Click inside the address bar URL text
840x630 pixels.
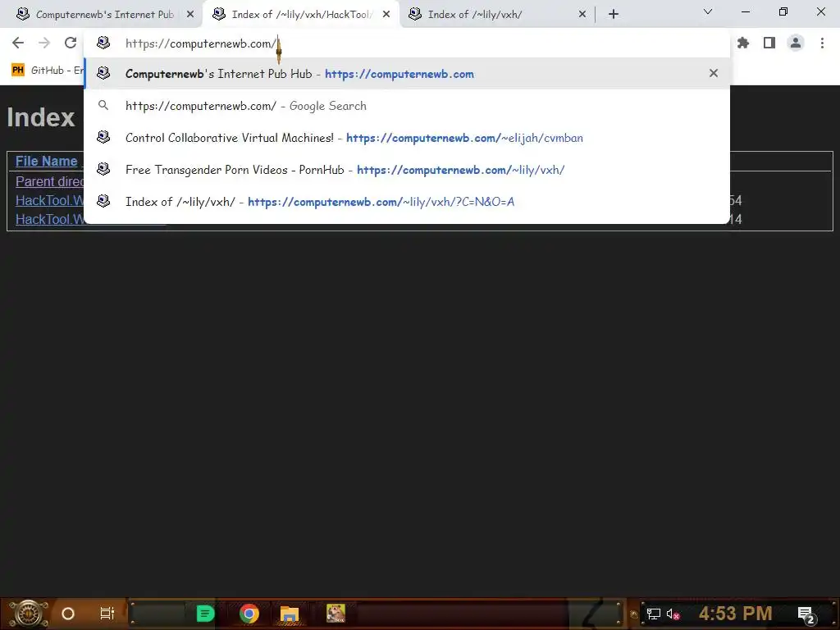[201, 43]
